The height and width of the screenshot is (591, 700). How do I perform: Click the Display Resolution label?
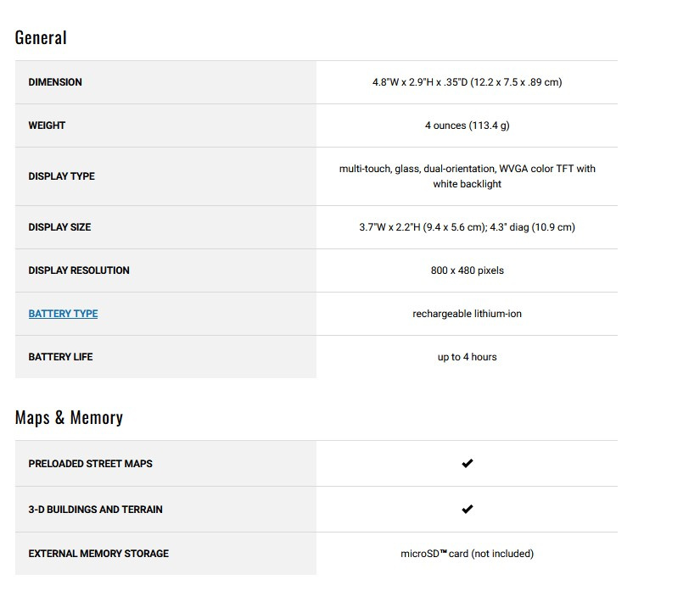(79, 270)
